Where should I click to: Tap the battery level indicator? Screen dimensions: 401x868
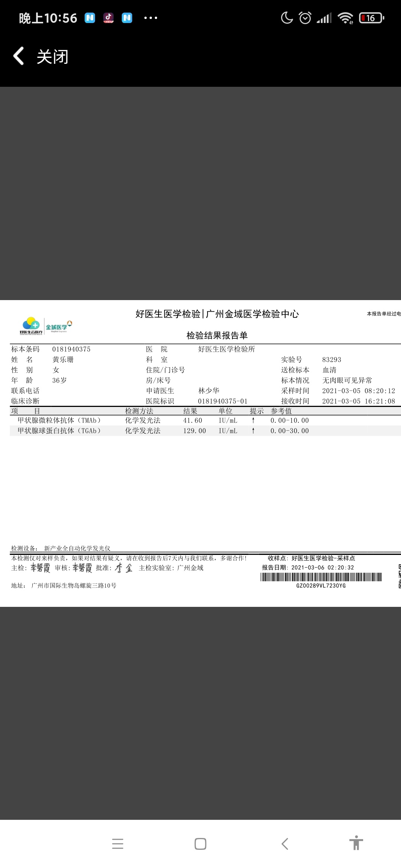(372, 18)
